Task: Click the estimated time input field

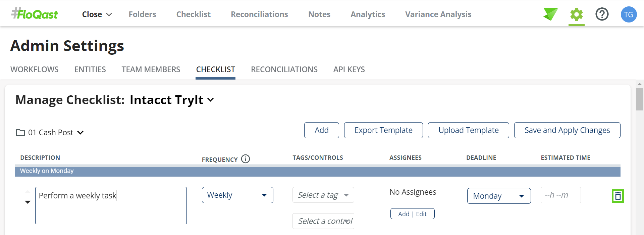Action: (560, 195)
